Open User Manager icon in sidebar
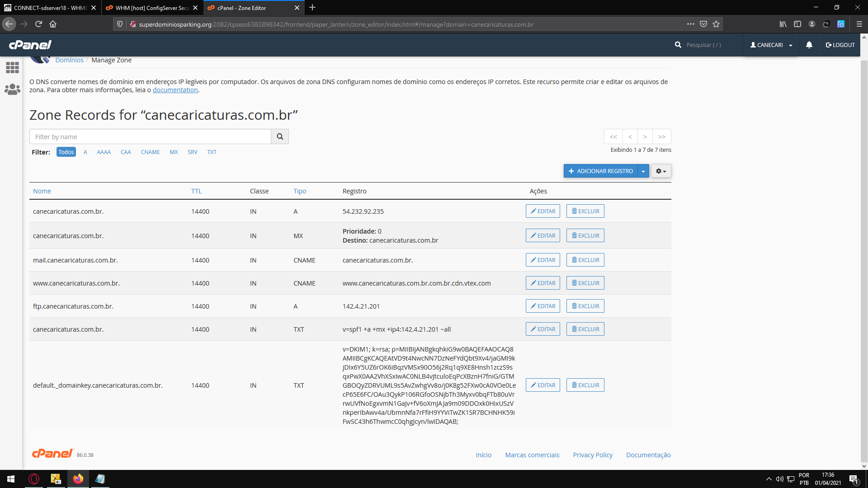 point(12,89)
